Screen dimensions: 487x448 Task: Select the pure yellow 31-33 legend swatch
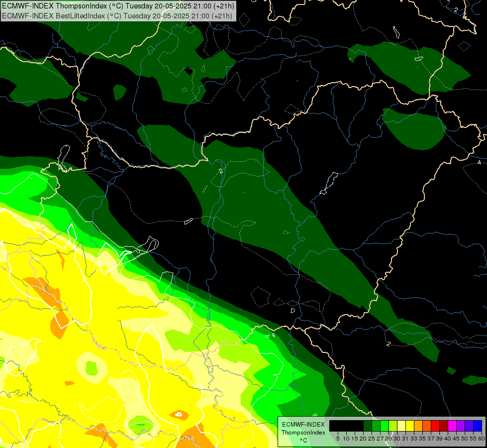tap(410, 426)
